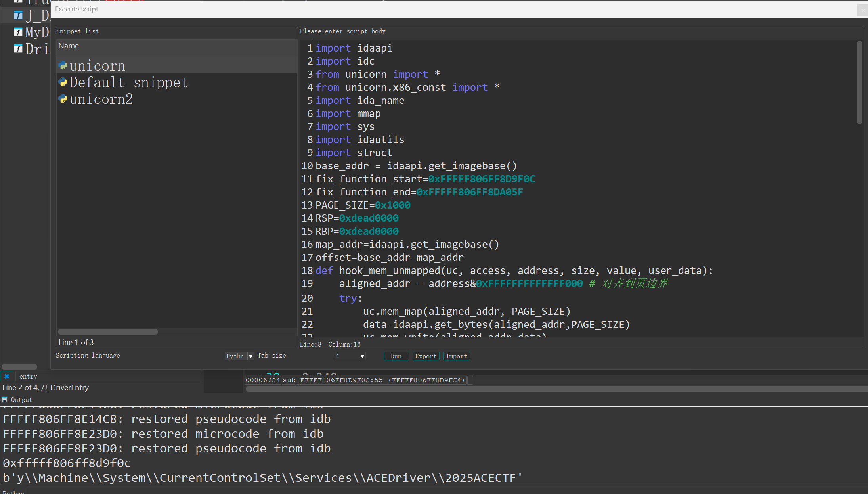Click the J_D function icon in list
868x494 pixels.
tap(18, 15)
